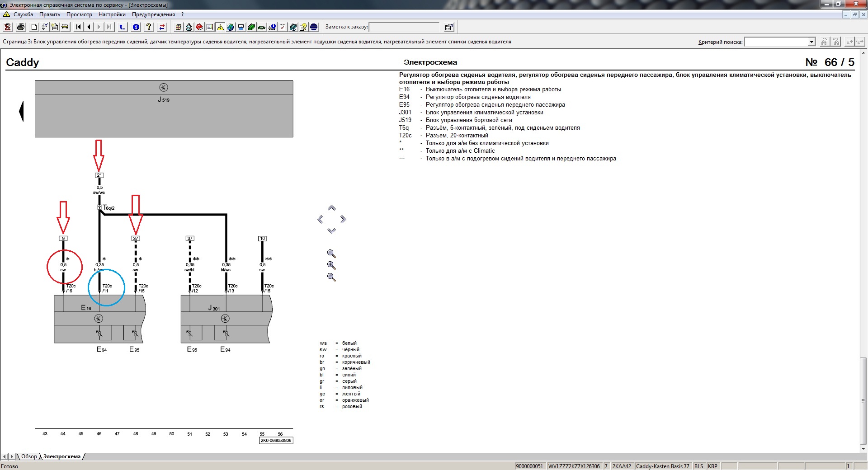Screen dimensions: 868x470
Task: Click the red-blue swap arrows icon
Action: coord(162,27)
